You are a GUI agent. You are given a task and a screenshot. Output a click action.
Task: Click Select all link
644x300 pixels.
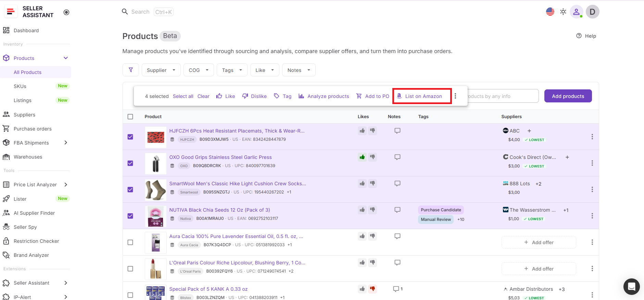(183, 96)
